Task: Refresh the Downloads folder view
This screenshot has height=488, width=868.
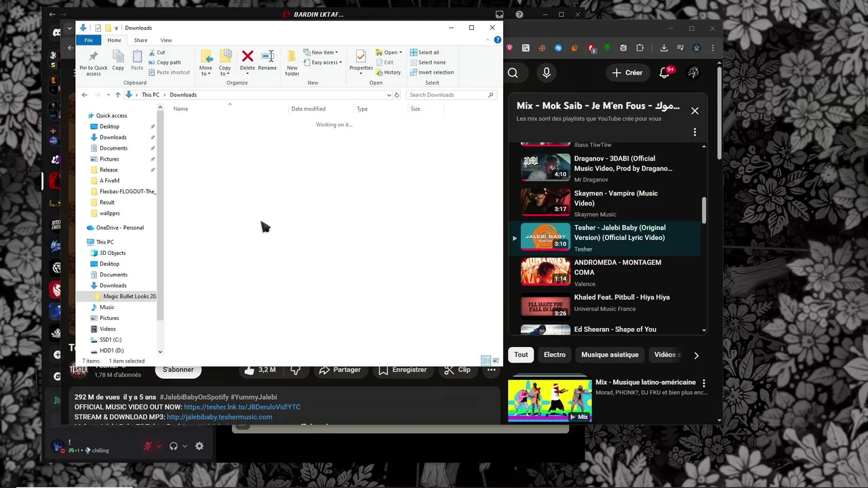Action: pos(397,95)
